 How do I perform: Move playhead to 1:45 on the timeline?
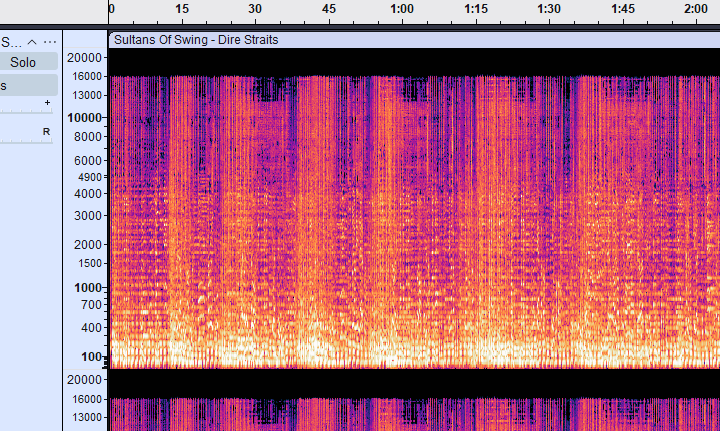pos(622,10)
